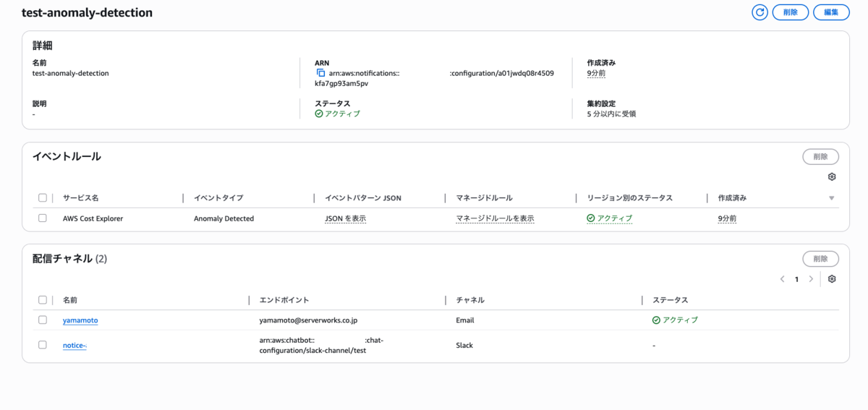Image resolution: width=868 pixels, height=410 pixels.
Task: Click 9分前 in the details 作成済み field
Action: [x=596, y=73]
